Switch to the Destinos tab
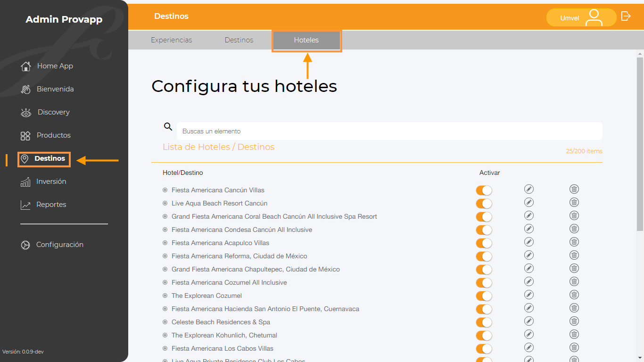The height and width of the screenshot is (362, 644). (239, 40)
